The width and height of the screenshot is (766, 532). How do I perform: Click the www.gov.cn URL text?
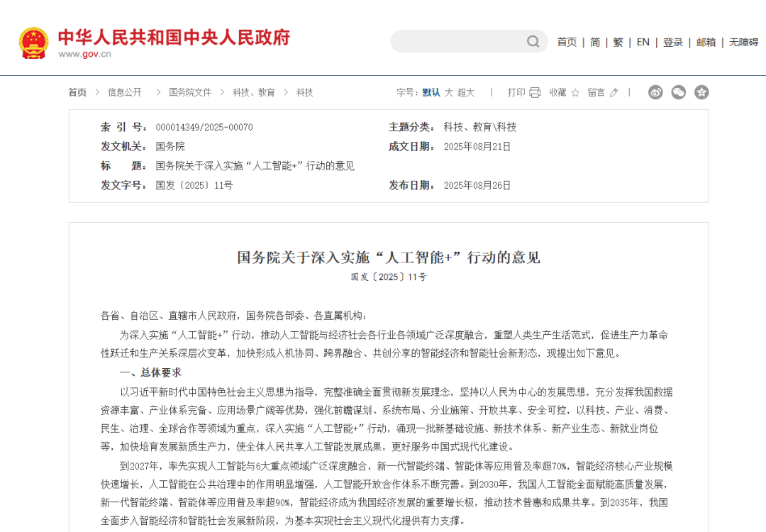[x=84, y=54]
